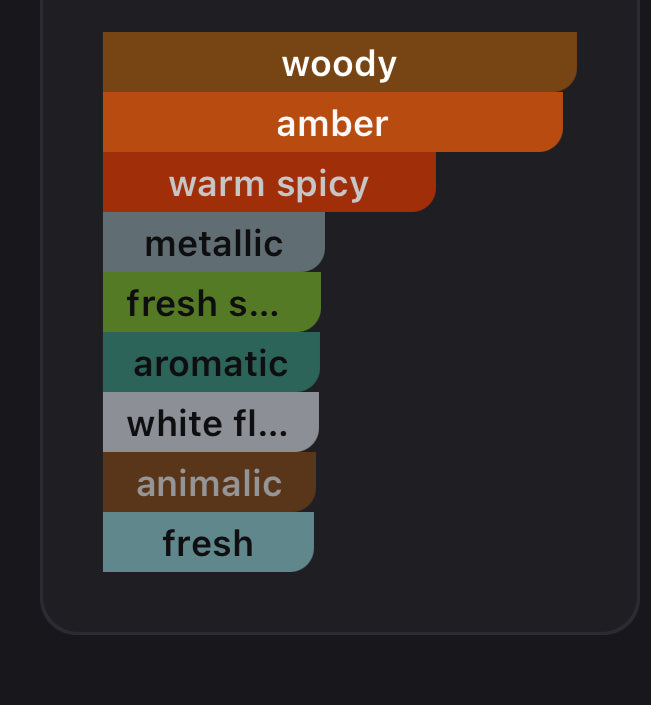The width and height of the screenshot is (651, 705).
Task: Click the truncated 'white fl...' accord bar
Action: [x=210, y=422]
